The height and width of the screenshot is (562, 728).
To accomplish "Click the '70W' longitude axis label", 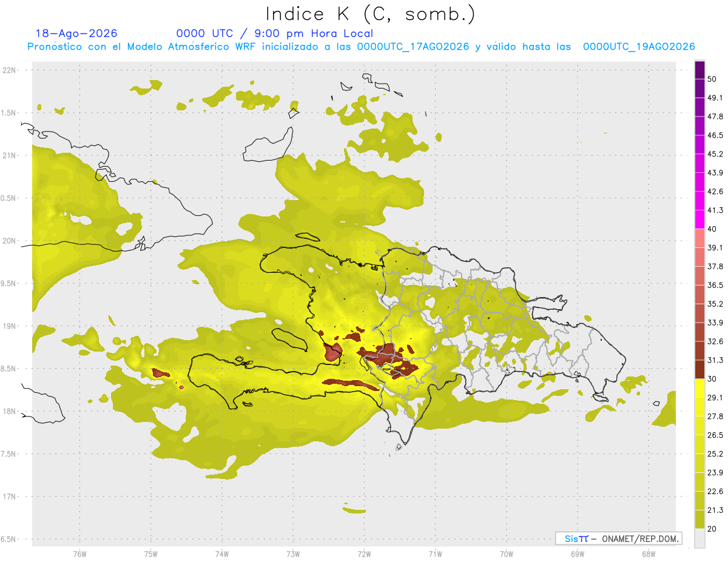I will pos(507,554).
